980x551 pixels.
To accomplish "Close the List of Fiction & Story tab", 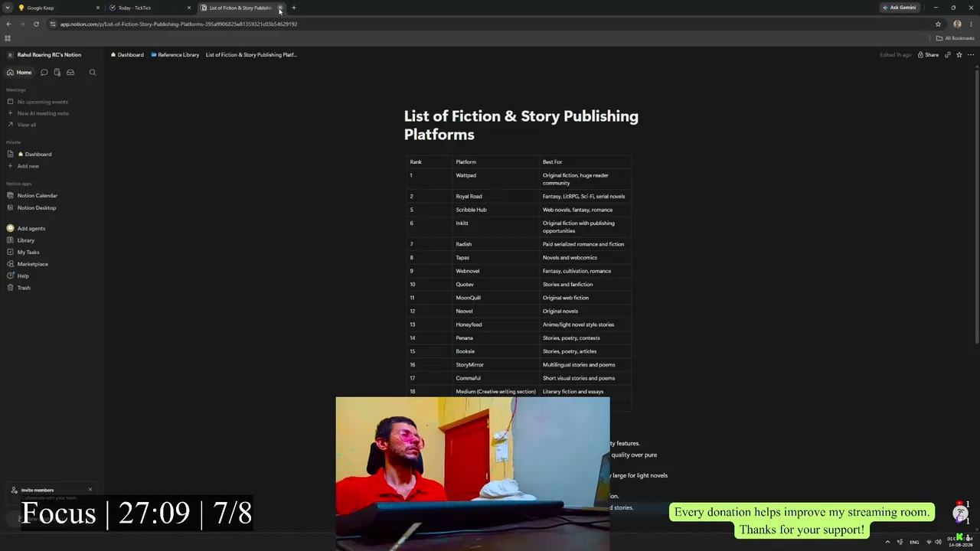I will pyautogui.click(x=280, y=8).
